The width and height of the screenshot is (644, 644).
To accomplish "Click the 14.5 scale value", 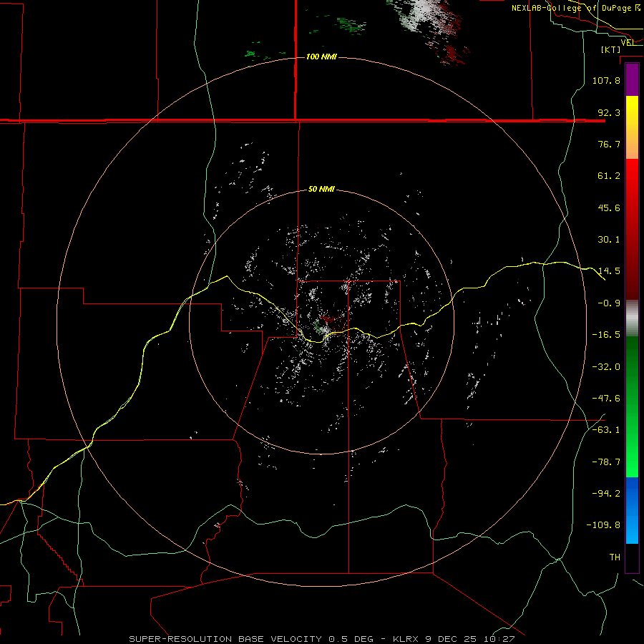I will [609, 271].
